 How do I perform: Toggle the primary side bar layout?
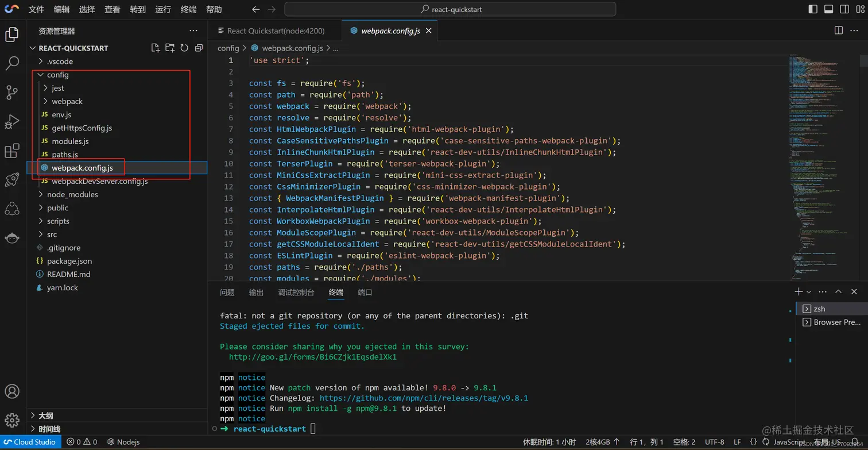click(813, 9)
